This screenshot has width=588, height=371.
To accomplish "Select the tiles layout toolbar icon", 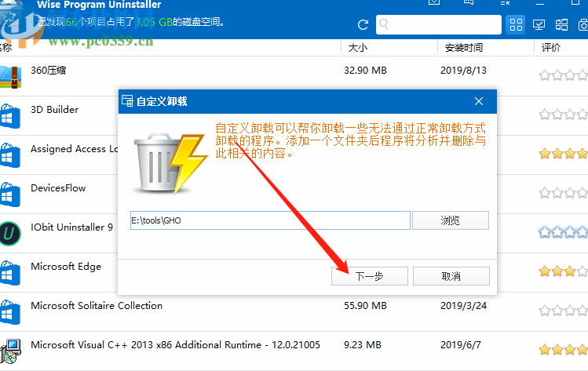I will 561,25.
